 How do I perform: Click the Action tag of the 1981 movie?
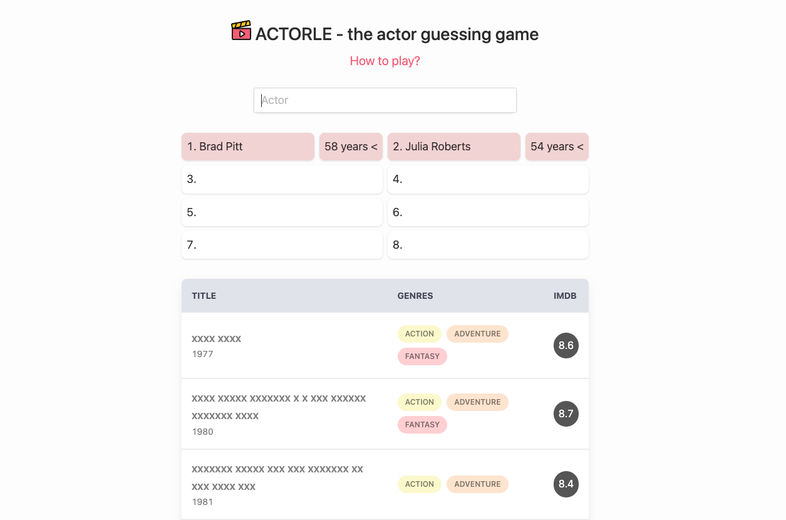(420, 484)
